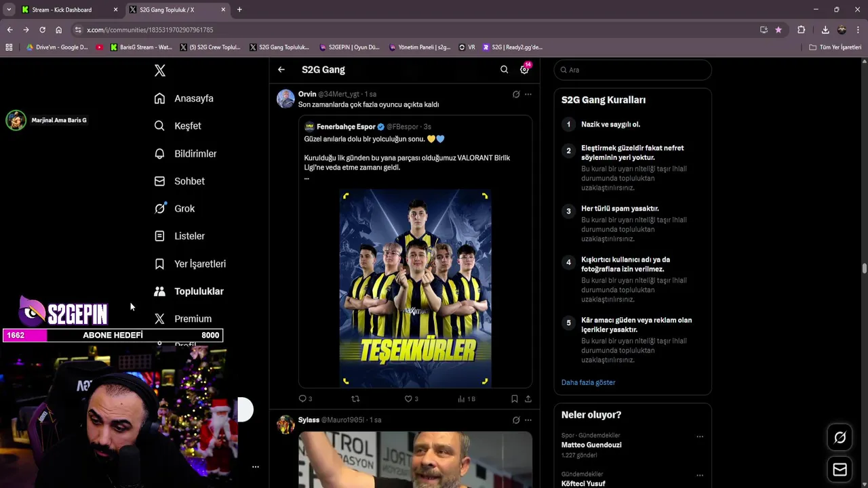Close the Kick Dashboard tab

click(115, 9)
